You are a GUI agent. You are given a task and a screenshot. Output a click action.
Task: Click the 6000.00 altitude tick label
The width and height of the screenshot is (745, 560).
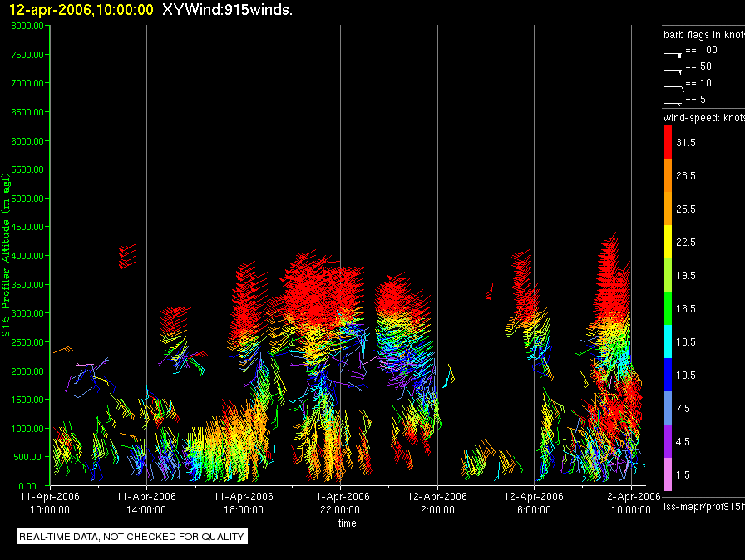27,141
